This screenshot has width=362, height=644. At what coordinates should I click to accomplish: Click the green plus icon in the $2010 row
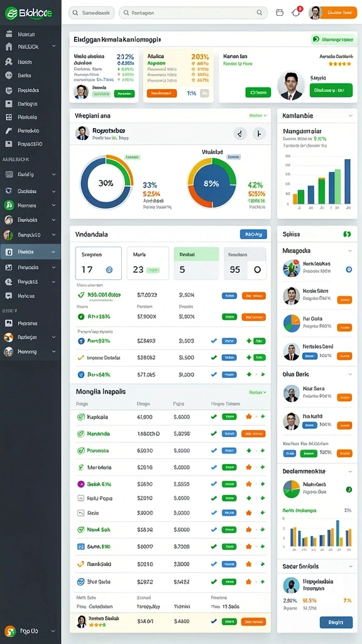[x=248, y=498]
